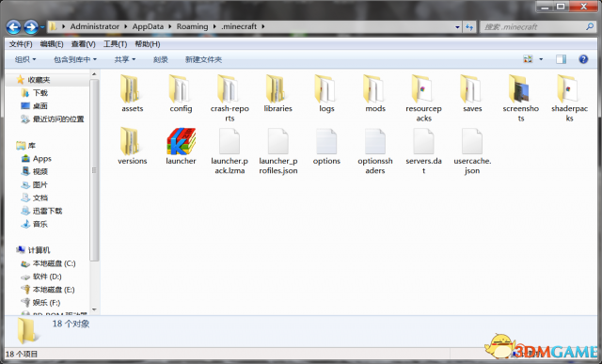Click the navigation pane scroll down arrow
The image size is (602, 364).
click(x=94, y=309)
